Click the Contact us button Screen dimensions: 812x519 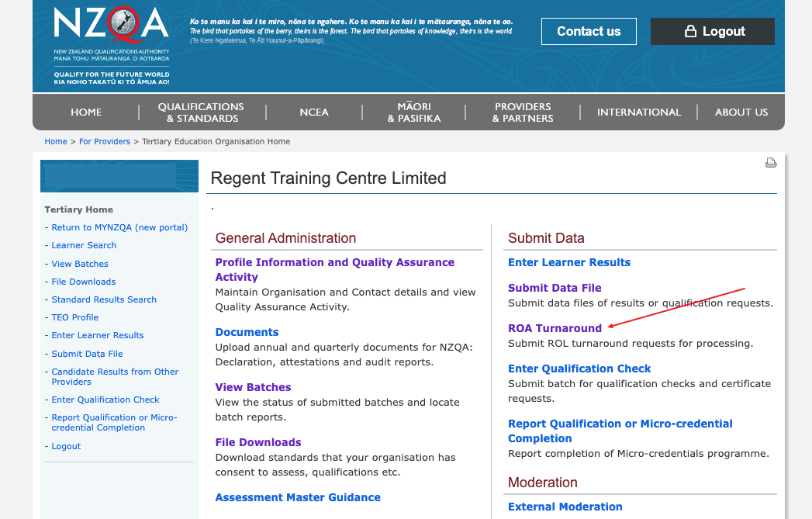(589, 32)
